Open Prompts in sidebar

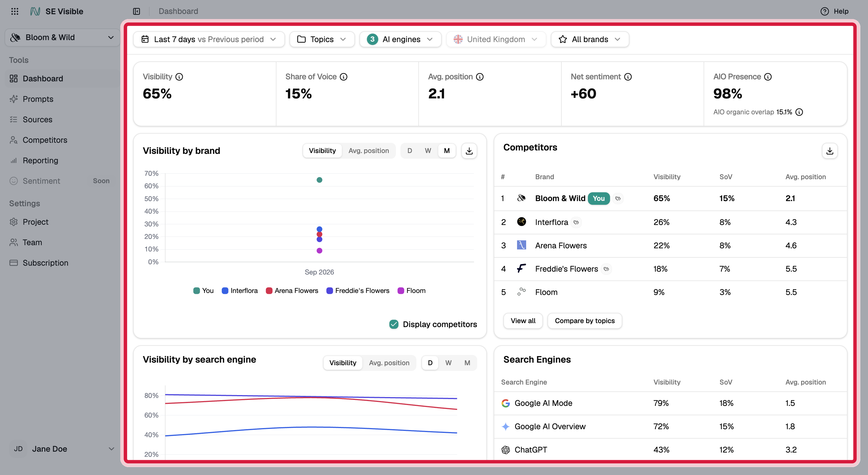pos(62,99)
